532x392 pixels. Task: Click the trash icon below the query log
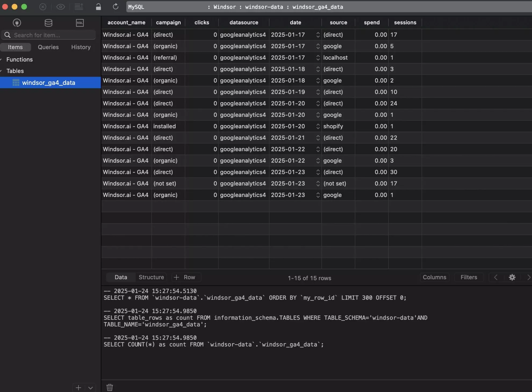[x=110, y=387]
